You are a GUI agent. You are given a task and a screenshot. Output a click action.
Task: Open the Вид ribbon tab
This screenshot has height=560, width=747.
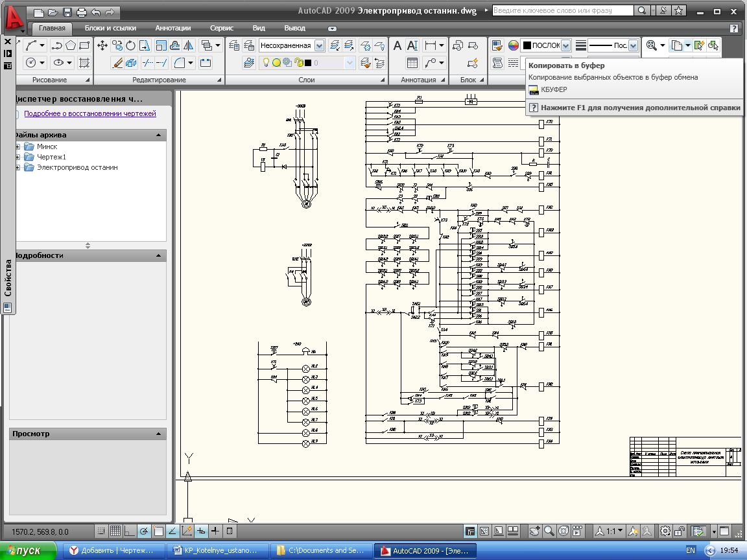pos(259,28)
